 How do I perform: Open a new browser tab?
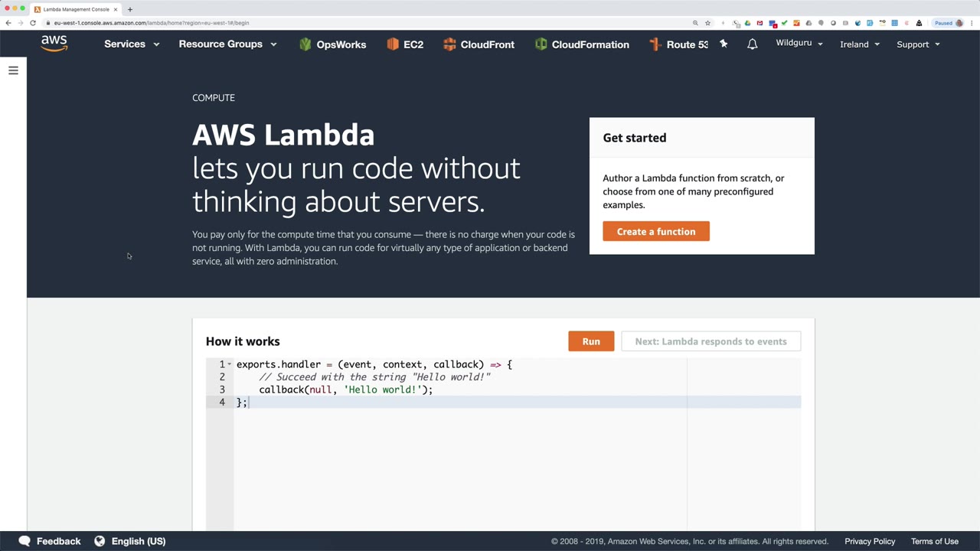(130, 9)
